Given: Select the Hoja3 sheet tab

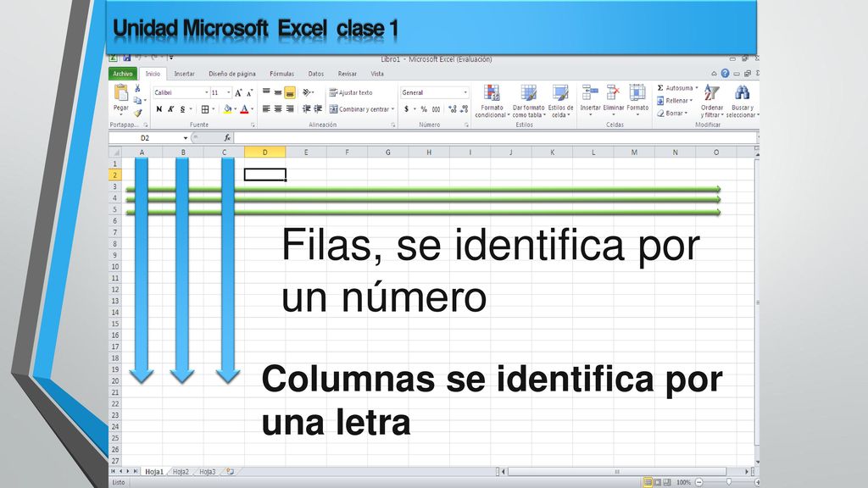Looking at the screenshot, I should (207, 472).
